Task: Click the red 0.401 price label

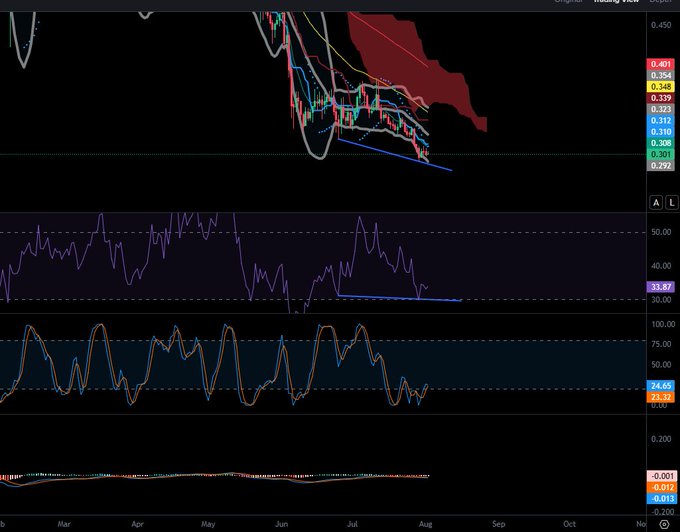Action: coord(660,64)
